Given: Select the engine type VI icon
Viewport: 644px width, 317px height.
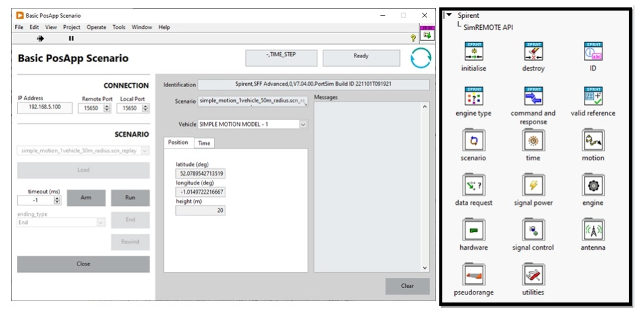Looking at the screenshot, I should coord(473,96).
